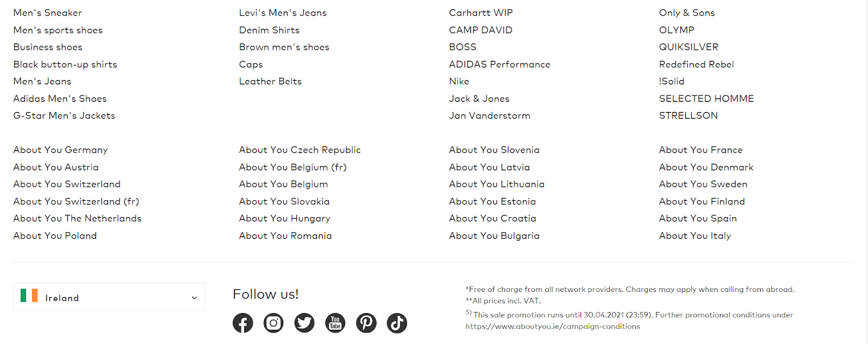868x344 pixels.
Task: Open the Twitter social icon
Action: tap(304, 323)
